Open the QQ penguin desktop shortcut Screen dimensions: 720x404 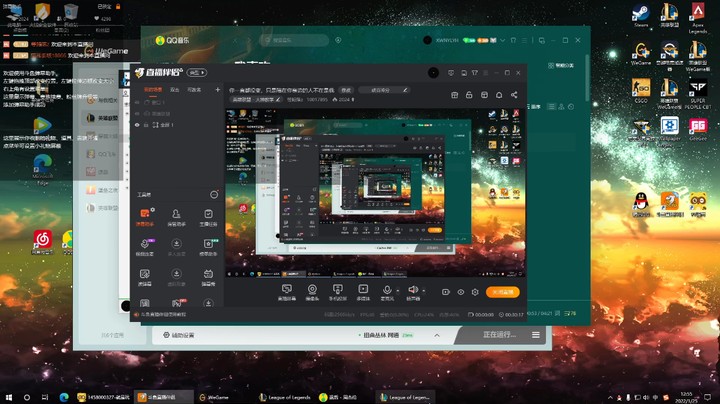click(641, 204)
